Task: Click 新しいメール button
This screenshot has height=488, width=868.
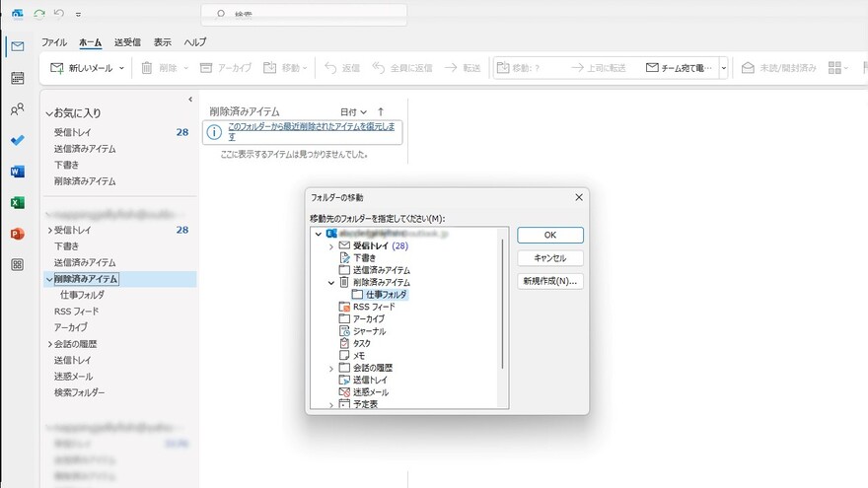Action: tap(81, 68)
